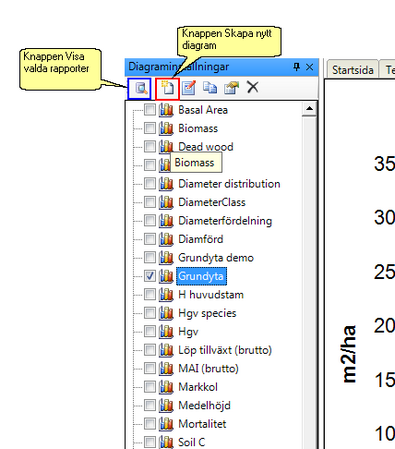
Task: Click the chart icon beside Diameterfördelning
Action: click(166, 221)
